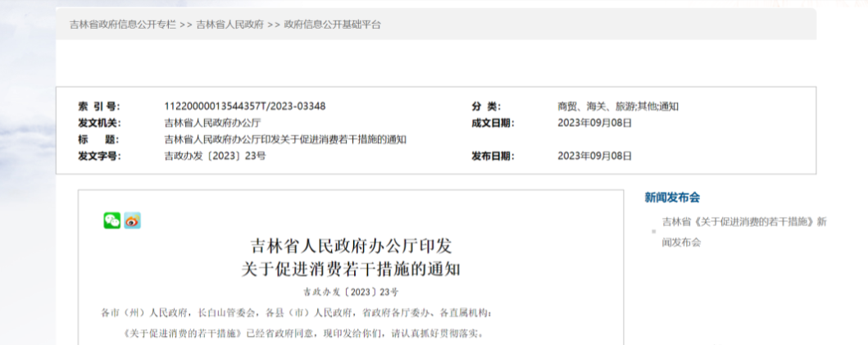Screen dimensions: 868x345
Task: Share the document via Weibo icon
Action: tap(133, 220)
